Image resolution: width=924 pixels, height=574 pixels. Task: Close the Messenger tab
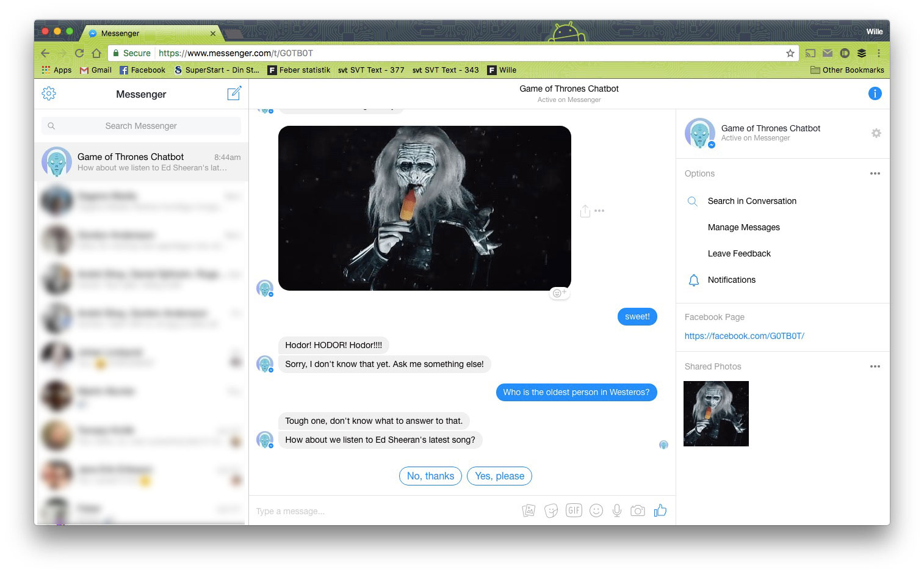pyautogui.click(x=213, y=34)
